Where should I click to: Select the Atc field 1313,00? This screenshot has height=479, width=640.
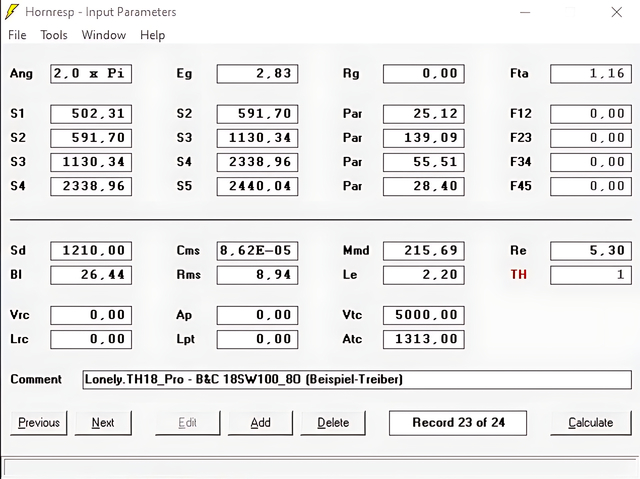424,339
